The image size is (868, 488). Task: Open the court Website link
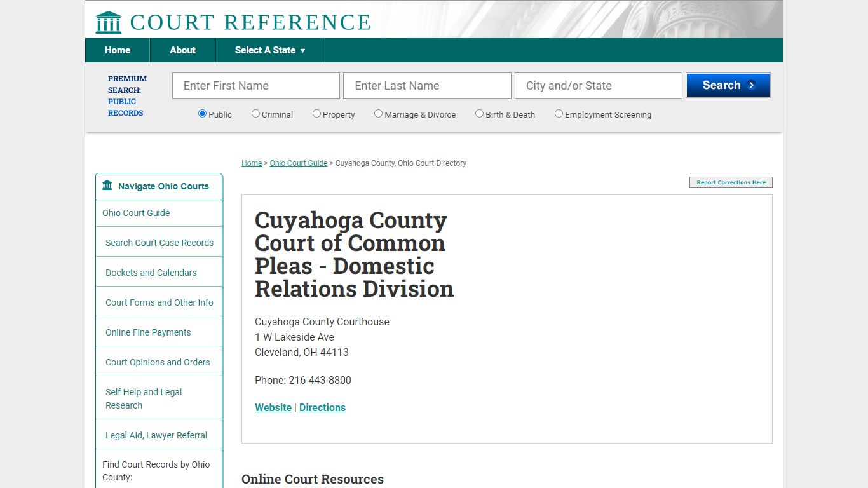(273, 407)
